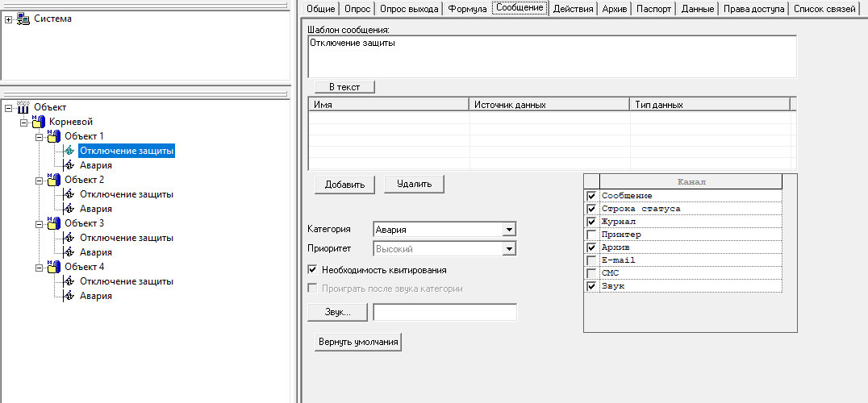Screen dimensions: 868x403
Task: Click signal icon of Авария under Объект 4
Action: (x=69, y=296)
